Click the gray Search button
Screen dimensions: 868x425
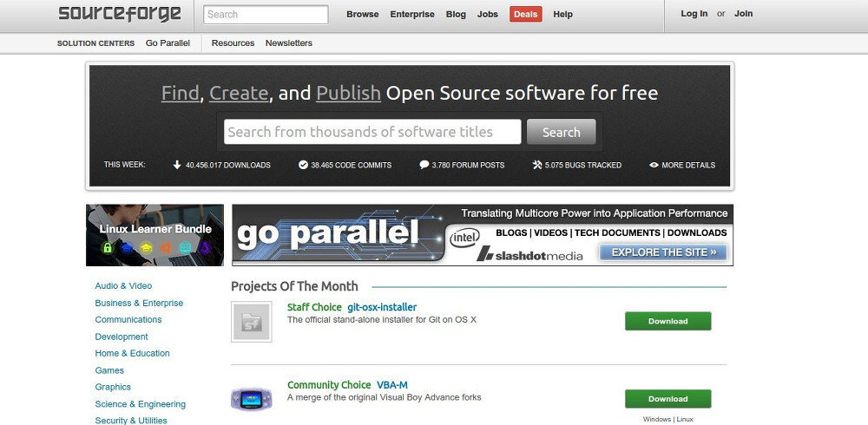[x=562, y=132]
